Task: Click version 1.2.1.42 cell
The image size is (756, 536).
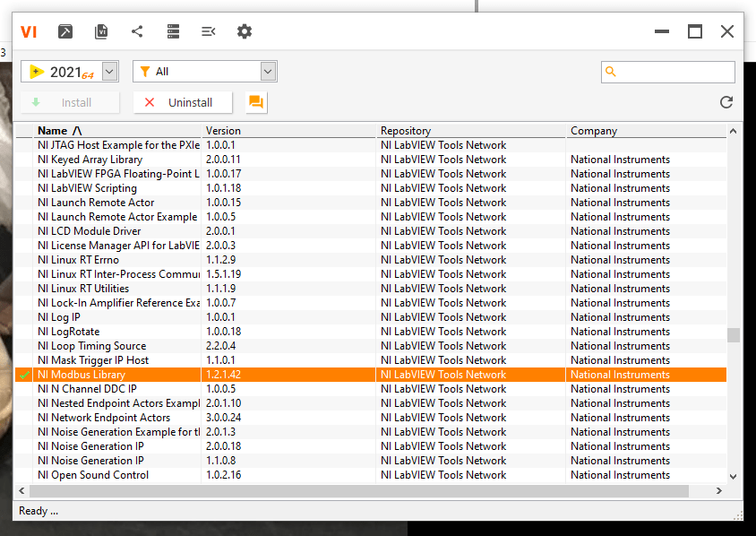Action: pyautogui.click(x=223, y=375)
